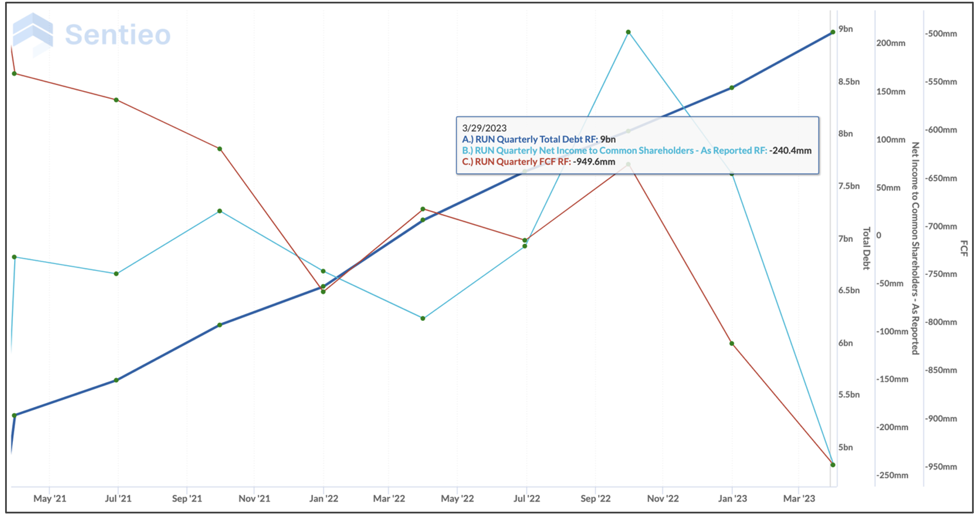
Task: Click the Sep '21 x-axis label
Action: (x=187, y=498)
